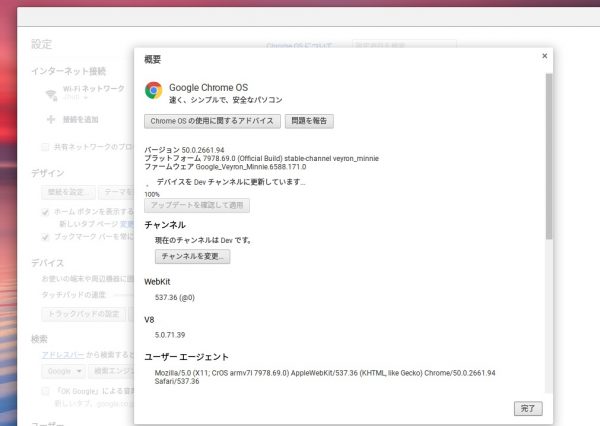Click 完了 to dismiss the dialog
Image resolution: width=600 pixels, height=426 pixels.
tap(528, 408)
